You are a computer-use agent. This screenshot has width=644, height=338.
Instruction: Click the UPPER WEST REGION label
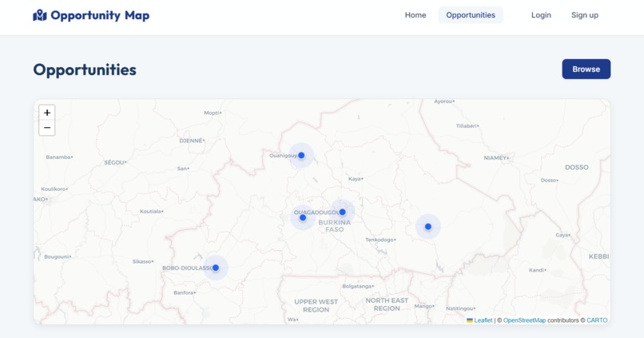click(316, 305)
